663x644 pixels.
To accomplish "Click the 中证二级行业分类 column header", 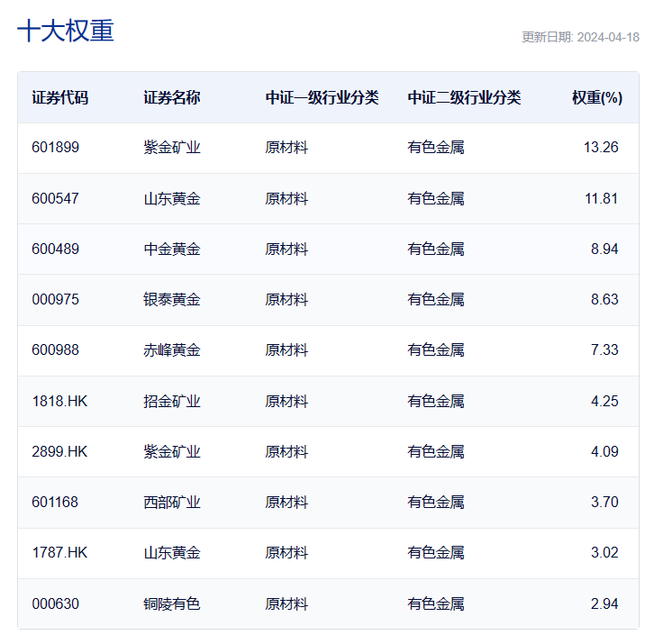I will pyautogui.click(x=464, y=97).
